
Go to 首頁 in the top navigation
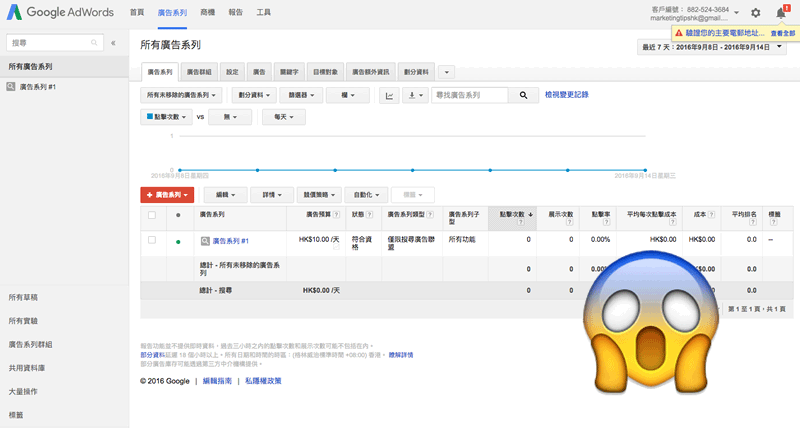137,12
